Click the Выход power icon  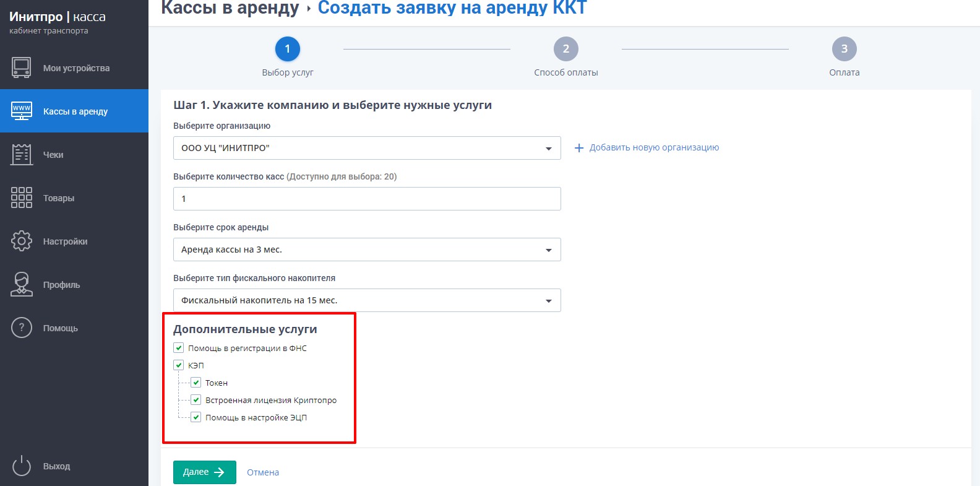(x=22, y=466)
